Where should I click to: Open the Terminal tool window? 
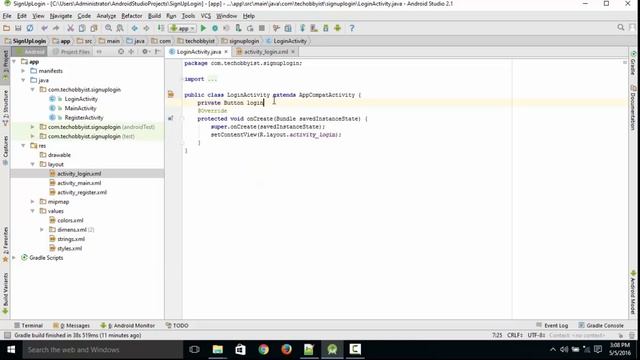(28, 325)
